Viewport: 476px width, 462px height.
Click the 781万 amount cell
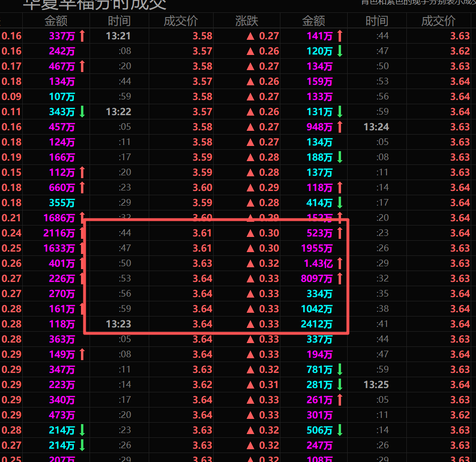pos(320,369)
